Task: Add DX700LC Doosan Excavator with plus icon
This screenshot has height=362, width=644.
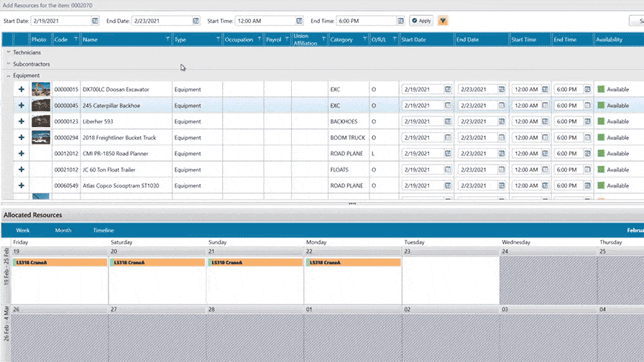Action: pos(22,90)
